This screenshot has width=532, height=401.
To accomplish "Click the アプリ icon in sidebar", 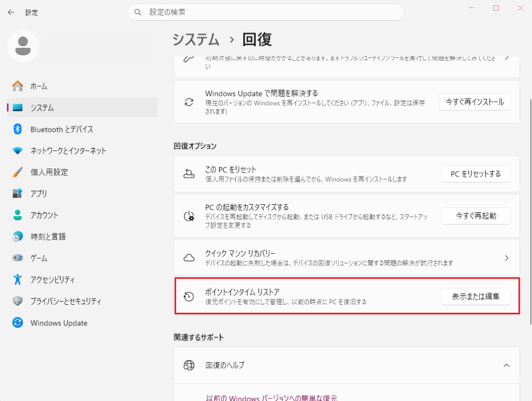I will pos(18,194).
